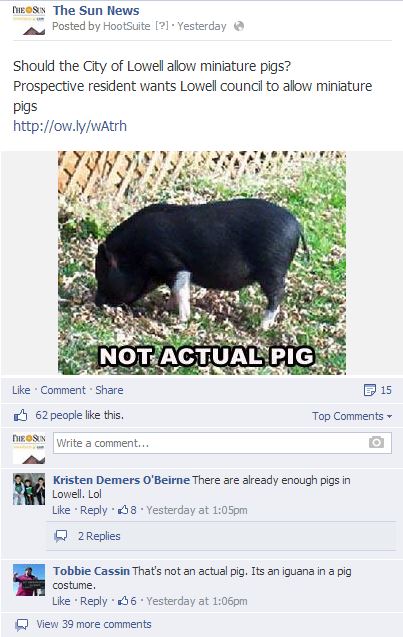Open the ow.ly/wAtrh article link
The image size is (403, 637).
[x=70, y=126]
